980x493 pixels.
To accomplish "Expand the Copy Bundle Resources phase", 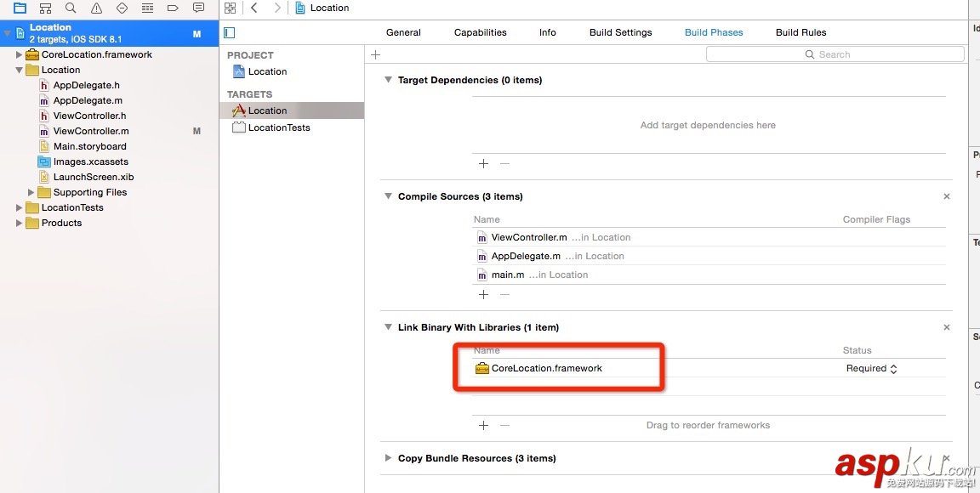I will click(x=388, y=458).
